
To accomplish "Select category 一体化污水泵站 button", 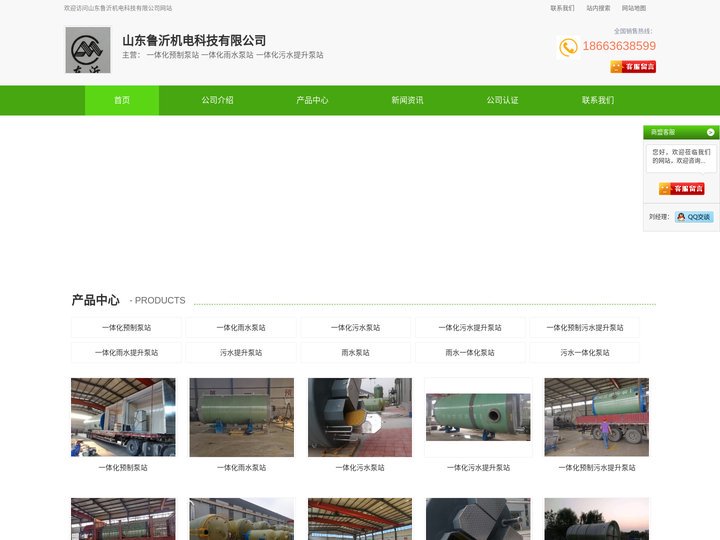I will click(x=355, y=327).
